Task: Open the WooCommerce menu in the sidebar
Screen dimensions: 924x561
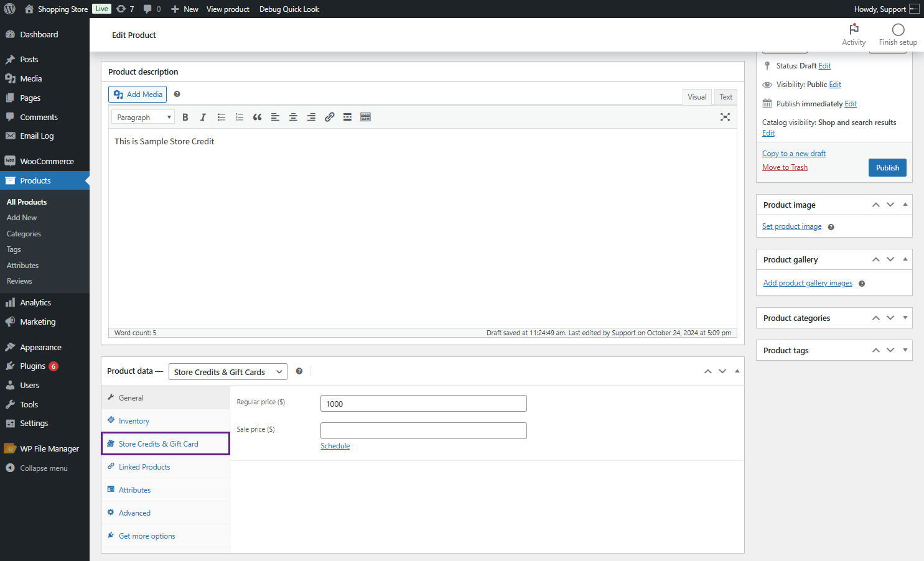Action: click(45, 161)
